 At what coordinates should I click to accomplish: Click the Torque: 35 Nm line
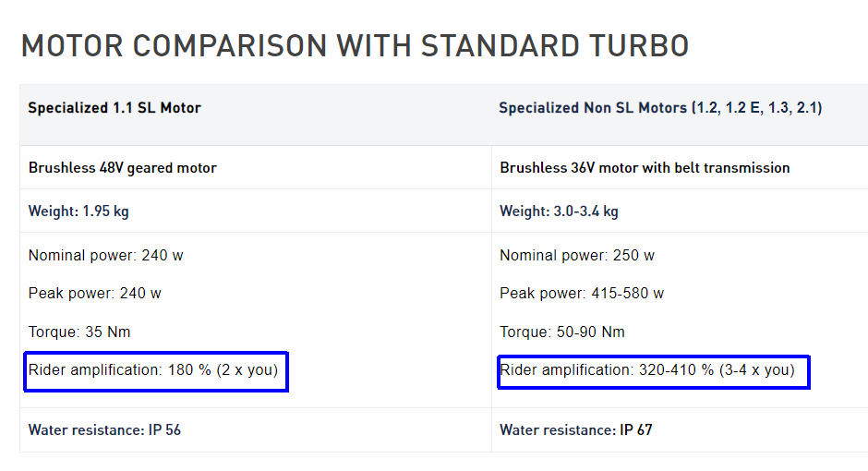(x=79, y=332)
